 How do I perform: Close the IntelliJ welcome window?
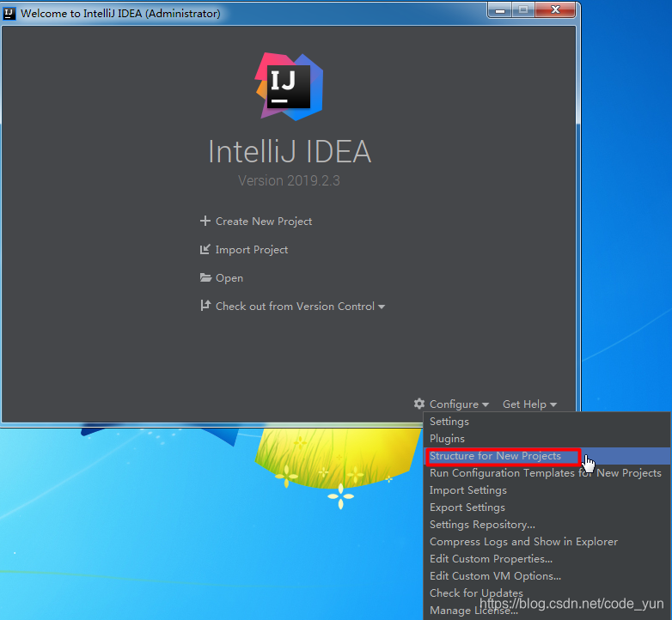(555, 9)
